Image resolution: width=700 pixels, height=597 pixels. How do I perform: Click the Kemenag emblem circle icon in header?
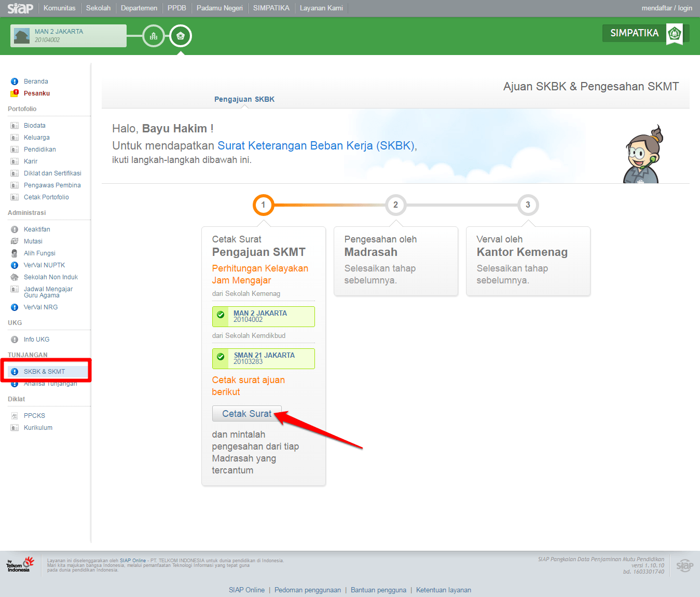pos(181,36)
